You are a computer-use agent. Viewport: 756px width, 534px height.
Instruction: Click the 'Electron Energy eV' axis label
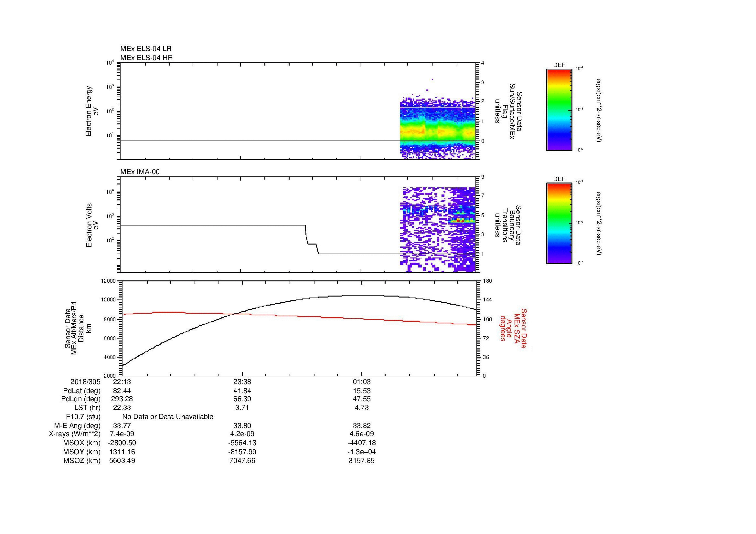[x=92, y=111]
